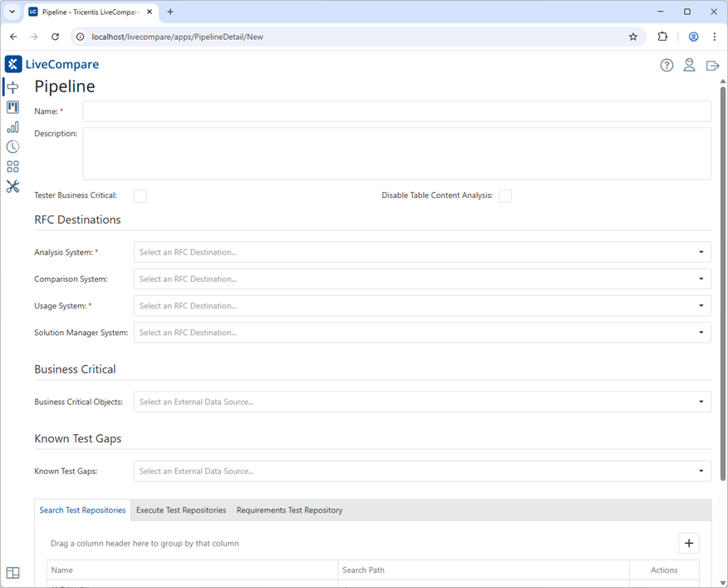Bookmark this page with the star icon

[x=632, y=37]
